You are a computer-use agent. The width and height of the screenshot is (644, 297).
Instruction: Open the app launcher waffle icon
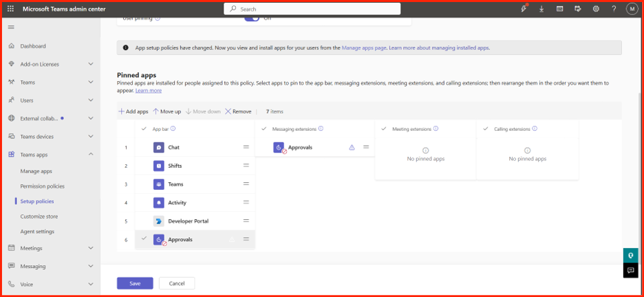11,9
